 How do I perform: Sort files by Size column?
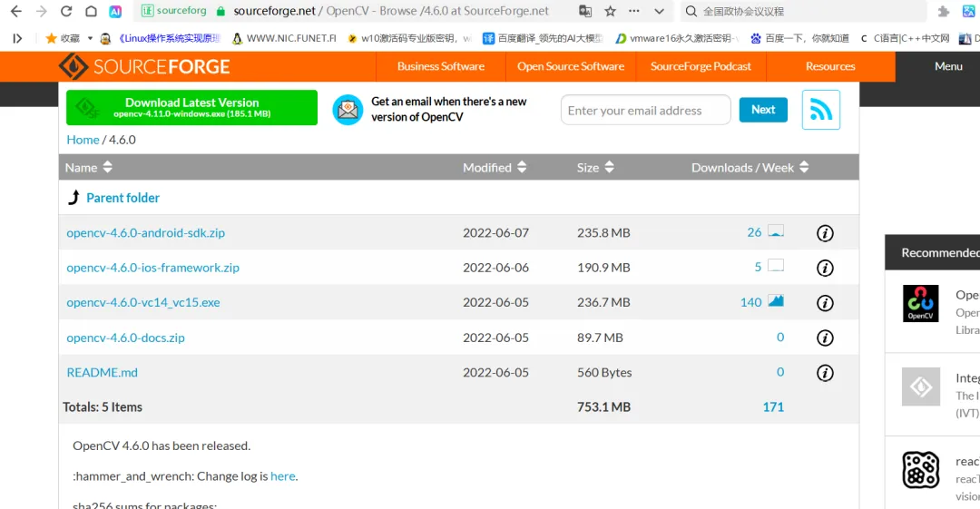[x=595, y=168]
